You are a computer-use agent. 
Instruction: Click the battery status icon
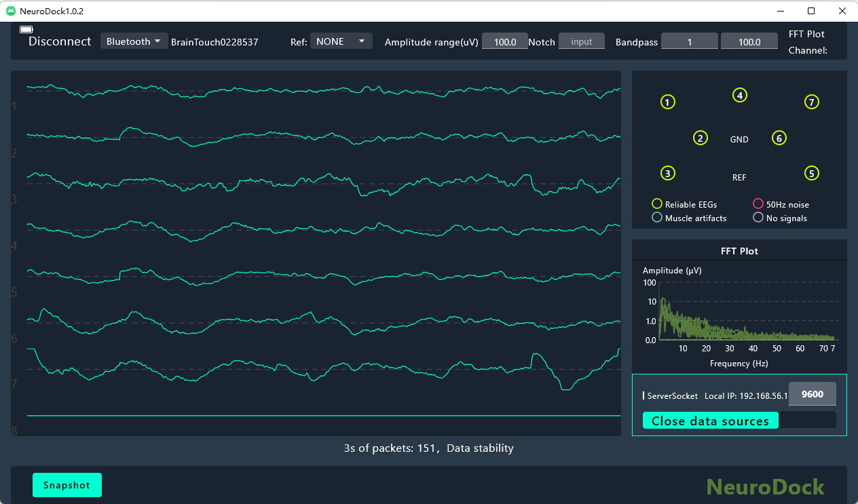(x=26, y=30)
